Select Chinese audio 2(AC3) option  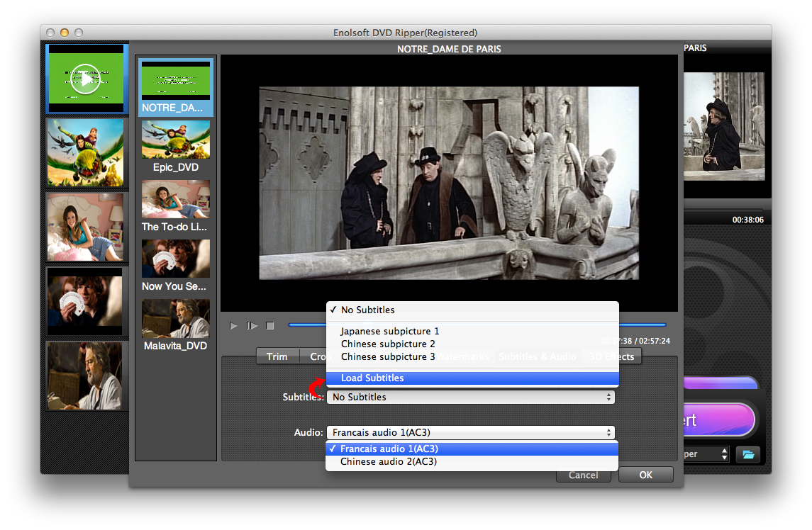point(472,462)
